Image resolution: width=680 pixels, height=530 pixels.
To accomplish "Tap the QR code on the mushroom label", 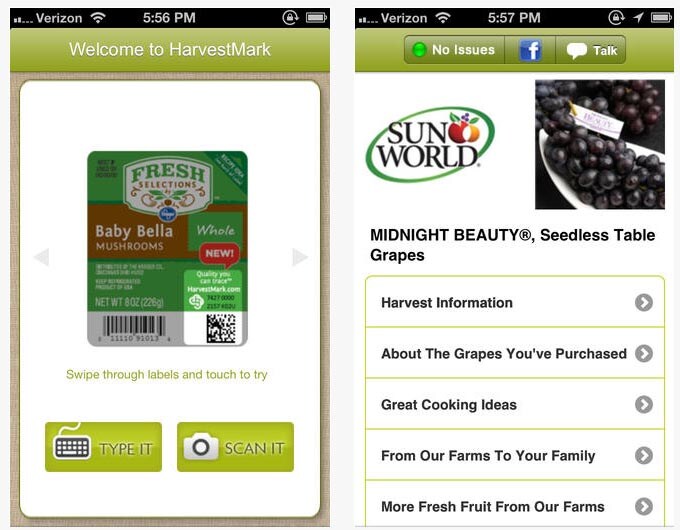I will (x=221, y=328).
